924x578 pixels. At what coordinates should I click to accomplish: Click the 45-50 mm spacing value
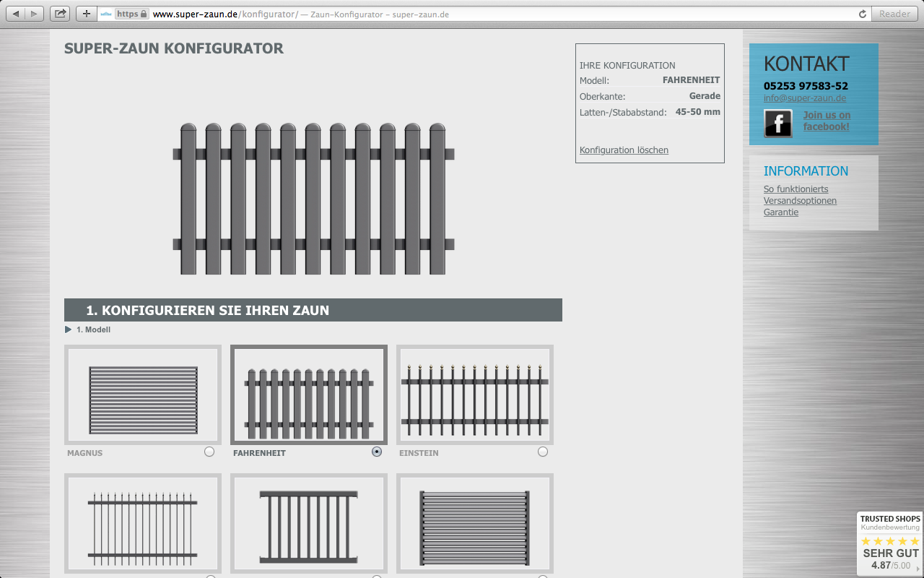click(x=698, y=112)
